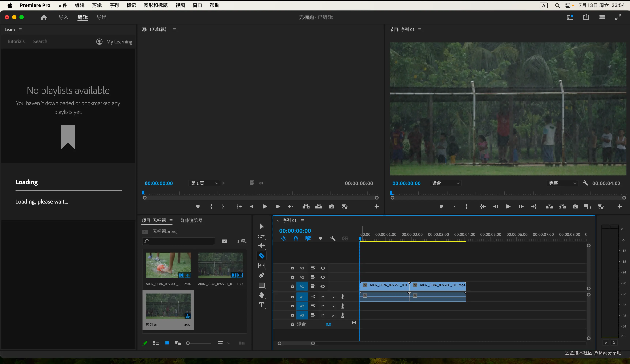Open timeline display settings wrench
Image resolution: width=630 pixels, height=364 pixels.
[333, 238]
